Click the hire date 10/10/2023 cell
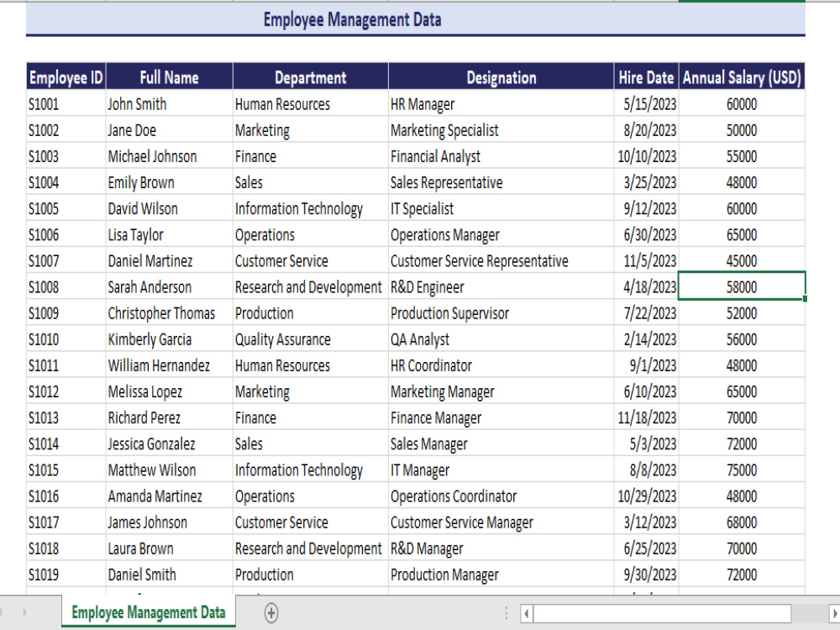The image size is (840, 630). [646, 156]
